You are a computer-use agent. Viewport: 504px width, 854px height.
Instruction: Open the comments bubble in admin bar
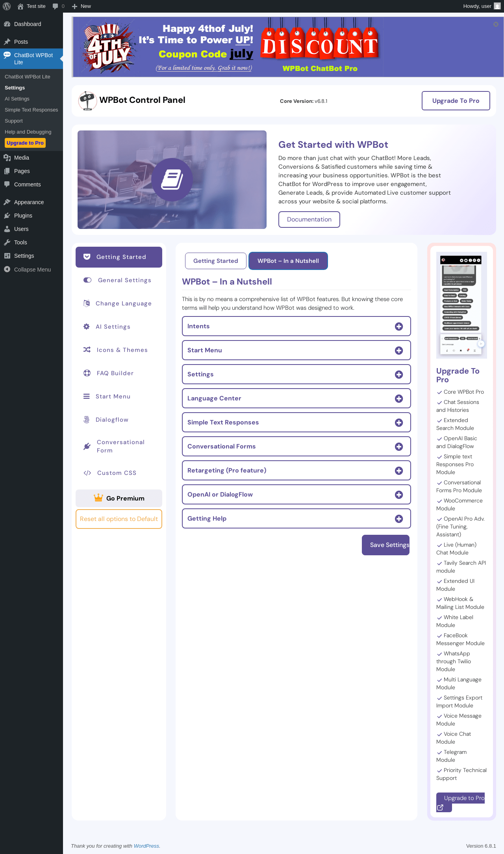click(x=58, y=6)
